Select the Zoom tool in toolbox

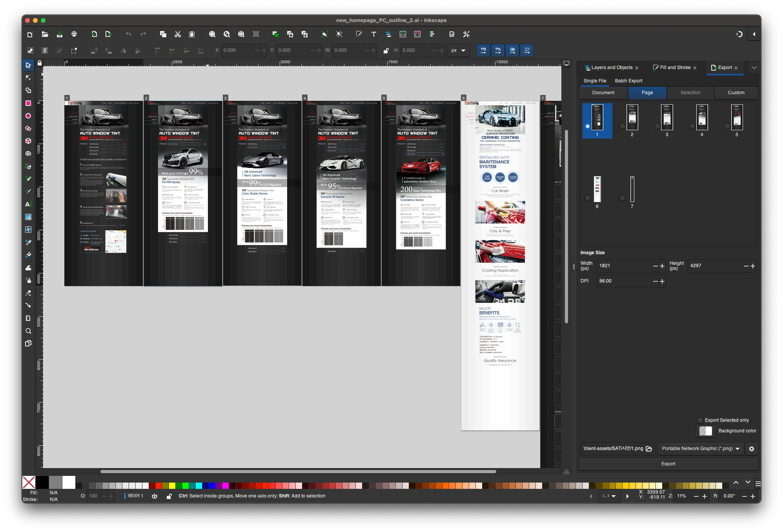point(28,331)
